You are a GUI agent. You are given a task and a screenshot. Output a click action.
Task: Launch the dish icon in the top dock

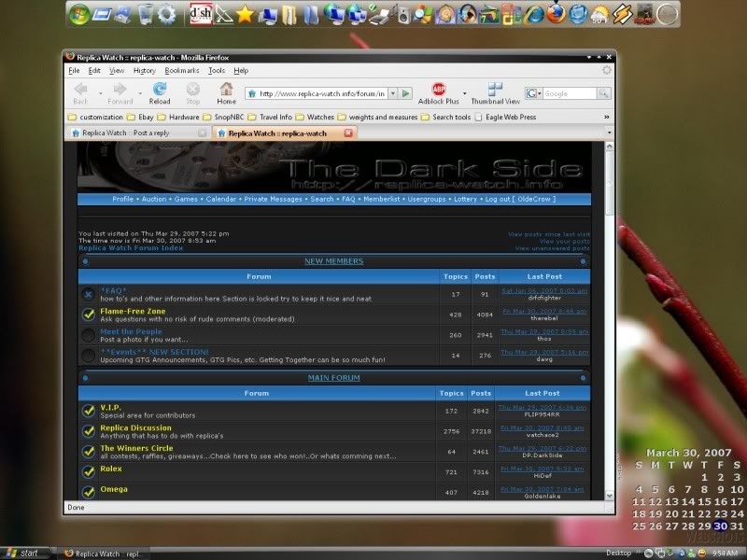pos(200,14)
